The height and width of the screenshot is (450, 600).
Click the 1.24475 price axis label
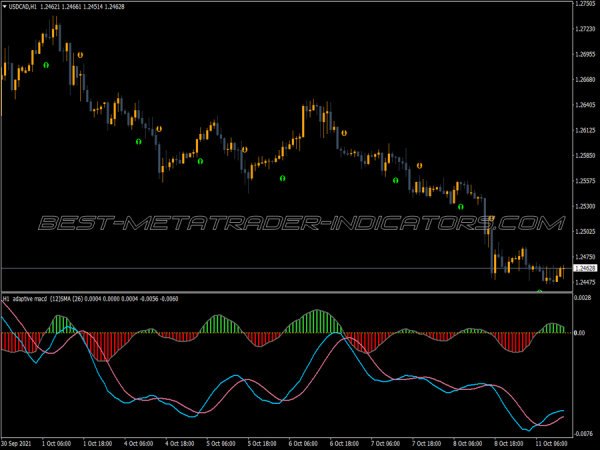pyautogui.click(x=585, y=282)
